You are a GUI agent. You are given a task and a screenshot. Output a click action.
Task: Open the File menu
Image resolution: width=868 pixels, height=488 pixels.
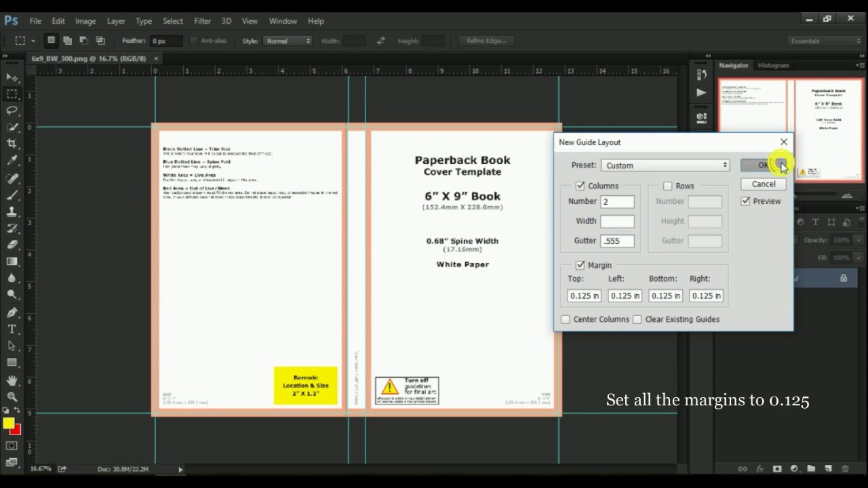[35, 21]
